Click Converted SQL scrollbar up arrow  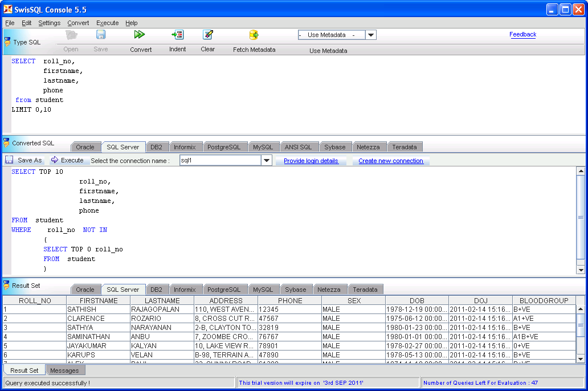581,171
